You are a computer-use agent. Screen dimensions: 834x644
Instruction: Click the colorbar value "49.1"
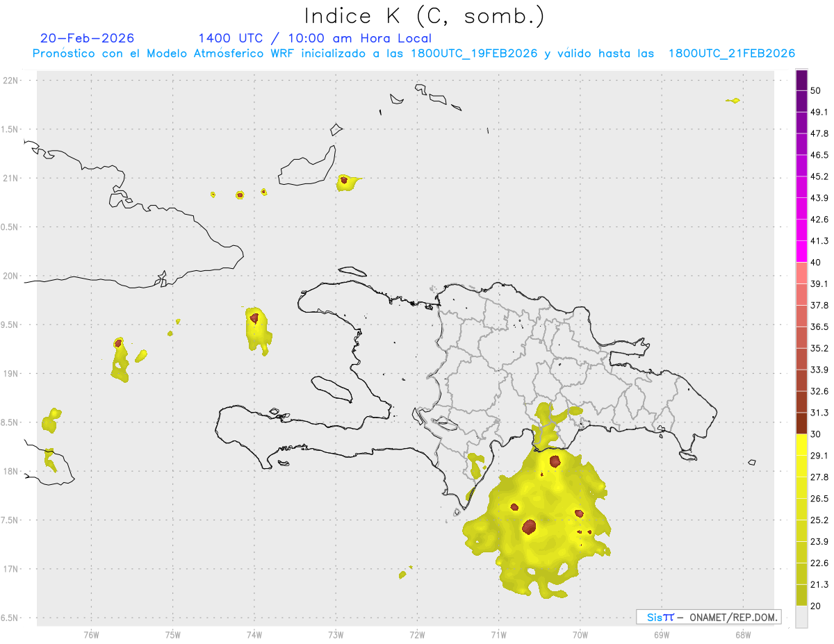tap(819, 112)
